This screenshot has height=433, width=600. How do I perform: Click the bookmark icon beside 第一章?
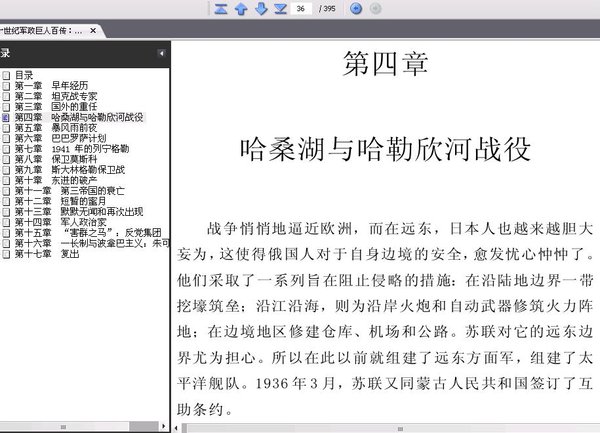point(6,86)
